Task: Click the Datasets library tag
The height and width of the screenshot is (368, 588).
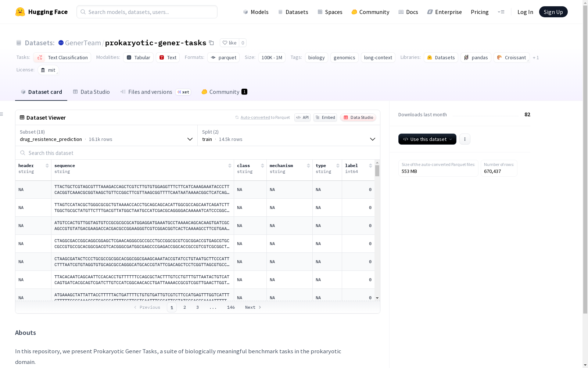Action: point(441,57)
